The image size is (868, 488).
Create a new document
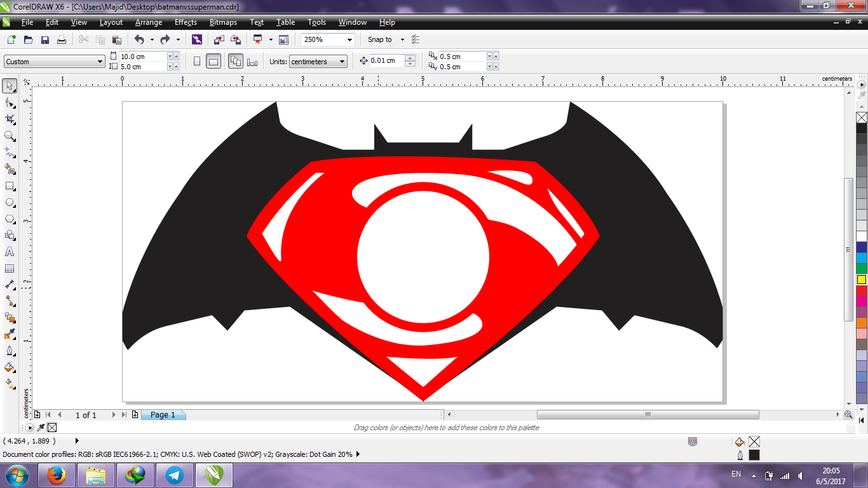coord(11,39)
